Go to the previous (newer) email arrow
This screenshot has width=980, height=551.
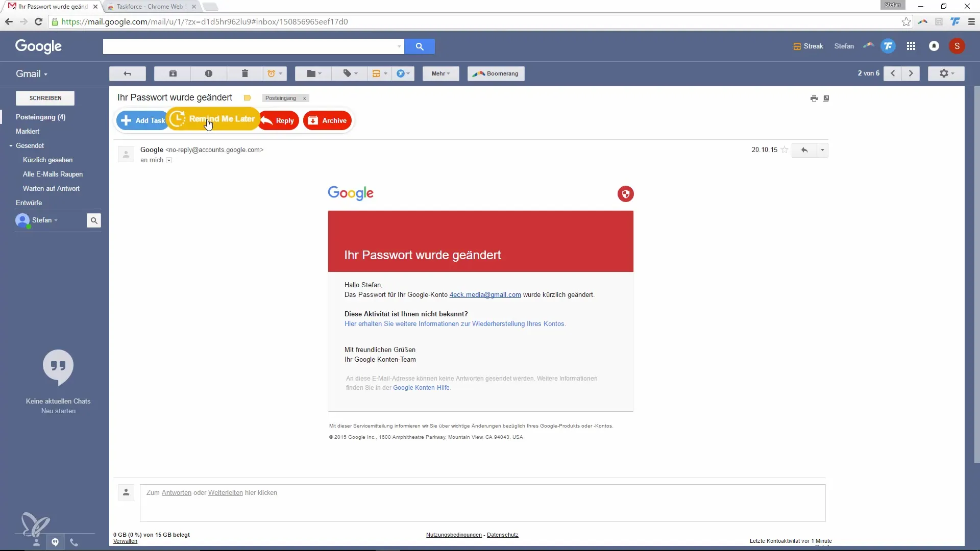click(893, 73)
